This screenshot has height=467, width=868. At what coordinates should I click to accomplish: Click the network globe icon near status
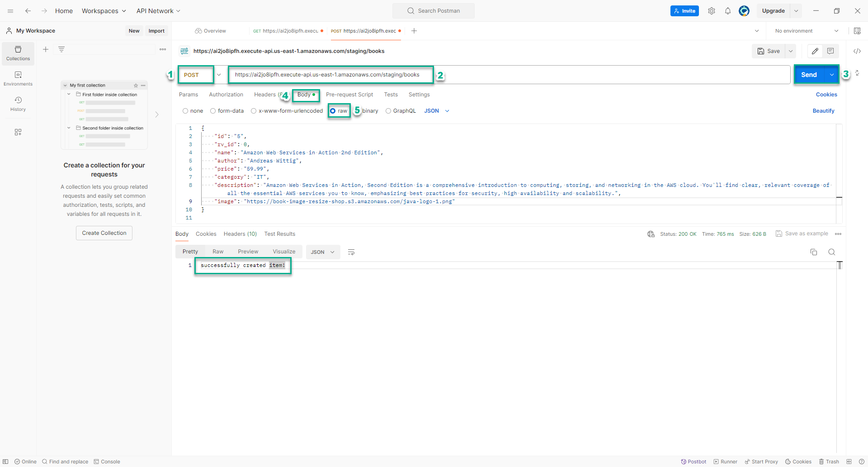[x=651, y=234]
